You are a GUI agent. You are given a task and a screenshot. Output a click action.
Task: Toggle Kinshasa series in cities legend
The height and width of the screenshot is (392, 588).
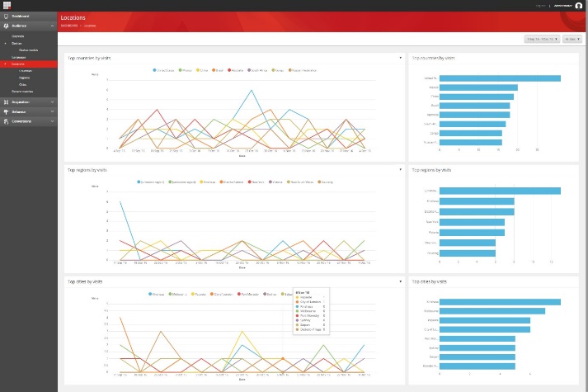(157, 294)
